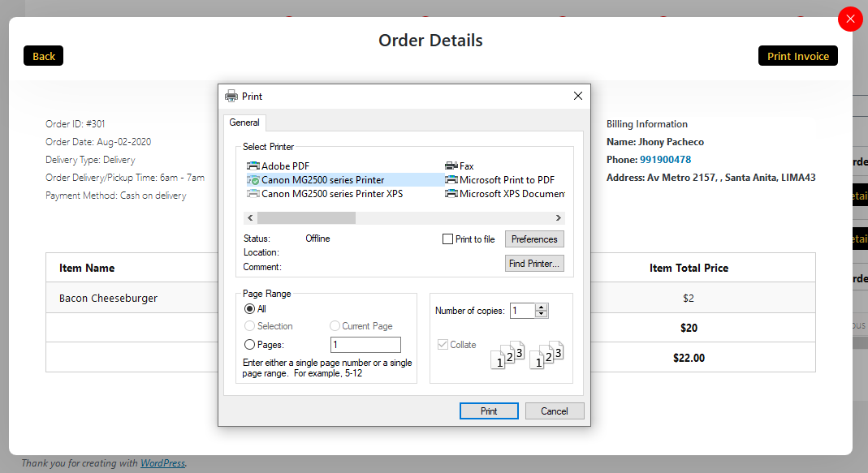Screen dimensions: 868x473
Task: Close the order details with red X
Action: tap(850, 19)
